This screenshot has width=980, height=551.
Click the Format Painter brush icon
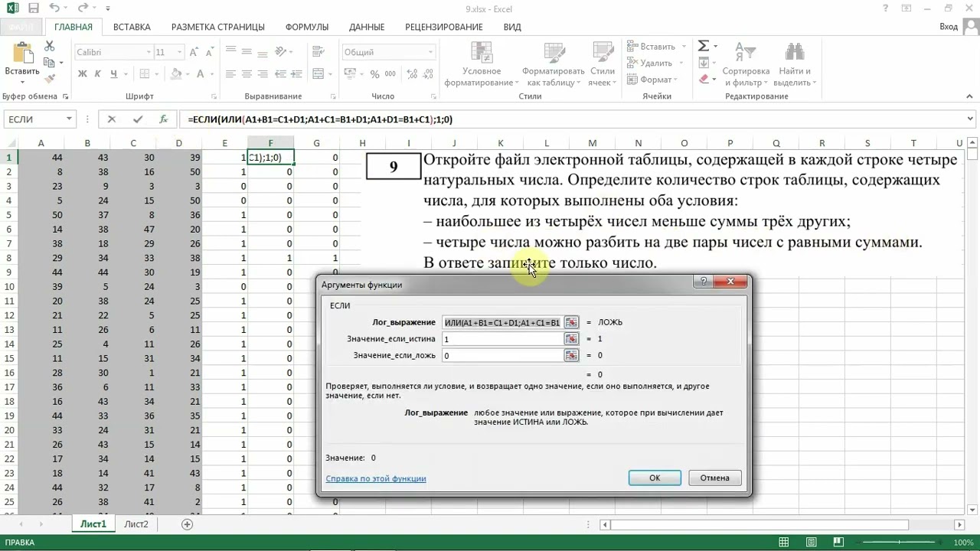point(50,78)
